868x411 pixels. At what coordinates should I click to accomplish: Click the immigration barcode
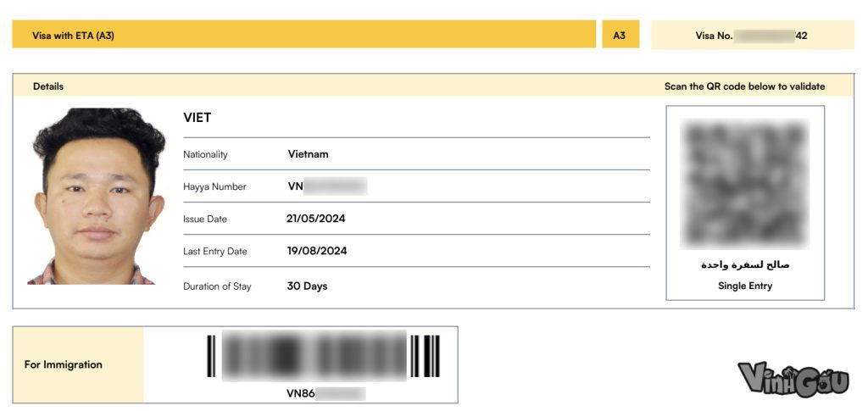click(323, 356)
